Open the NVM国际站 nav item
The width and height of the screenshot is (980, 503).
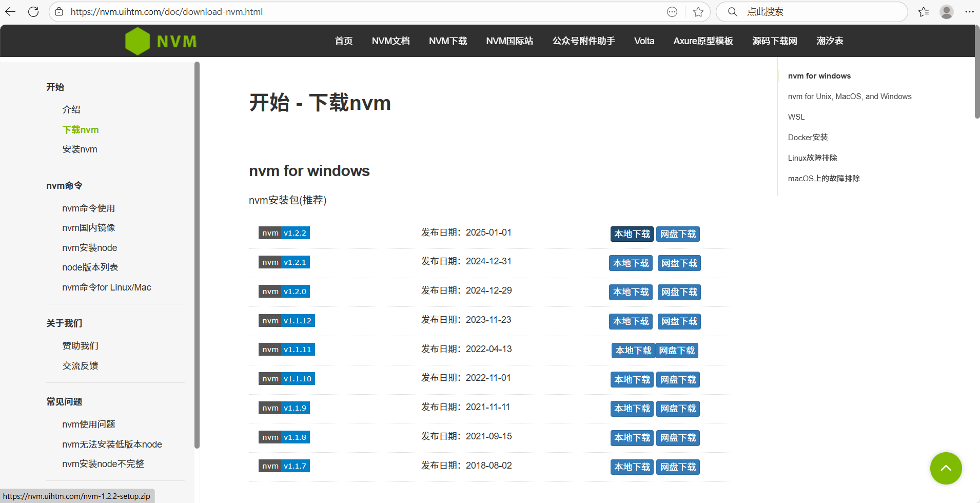click(509, 41)
